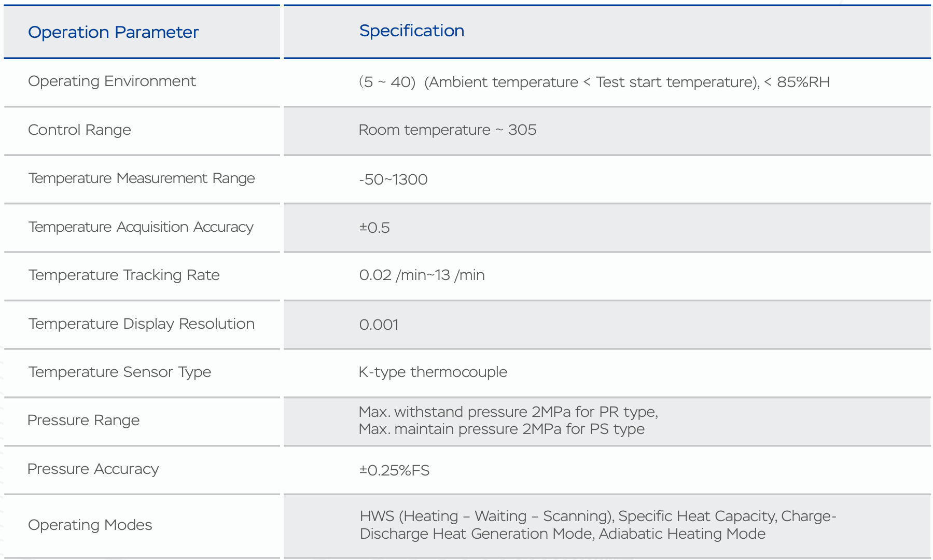Click the Control Range label
Viewport: 933px width, 560px height.
(x=79, y=130)
